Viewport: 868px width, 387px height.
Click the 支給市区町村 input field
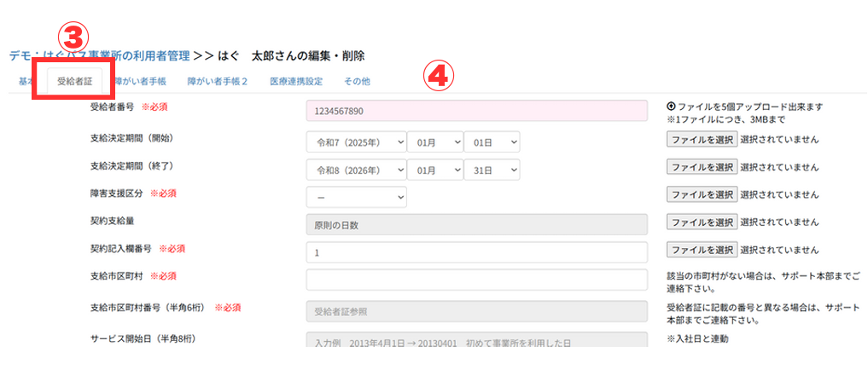pyautogui.click(x=476, y=280)
